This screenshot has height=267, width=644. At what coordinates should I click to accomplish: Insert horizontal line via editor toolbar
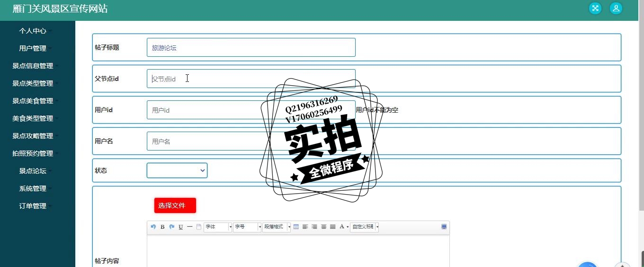(x=189, y=227)
